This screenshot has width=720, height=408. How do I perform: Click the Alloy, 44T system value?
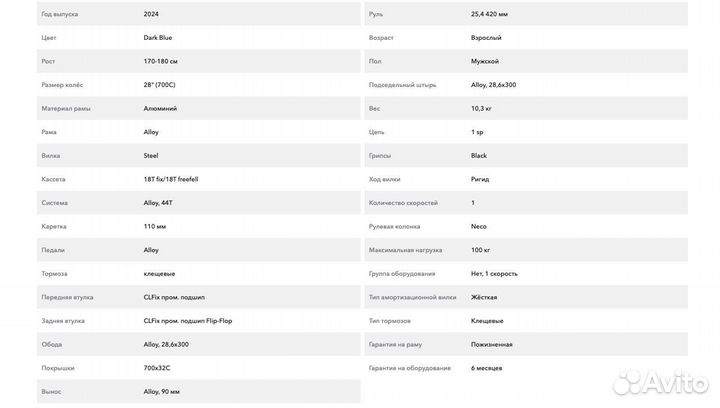coord(158,203)
